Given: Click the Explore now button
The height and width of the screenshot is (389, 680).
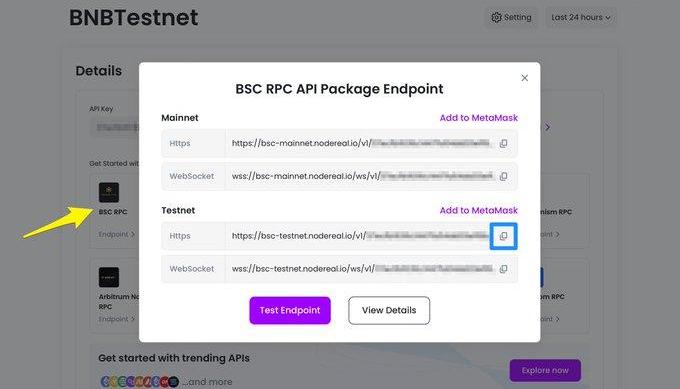Looking at the screenshot, I should point(545,370).
